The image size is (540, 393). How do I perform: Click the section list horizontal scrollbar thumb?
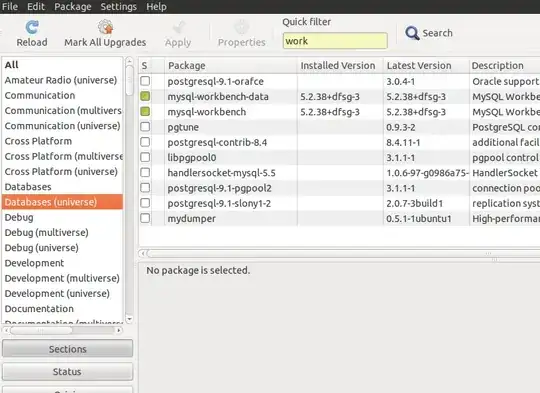click(x=41, y=330)
